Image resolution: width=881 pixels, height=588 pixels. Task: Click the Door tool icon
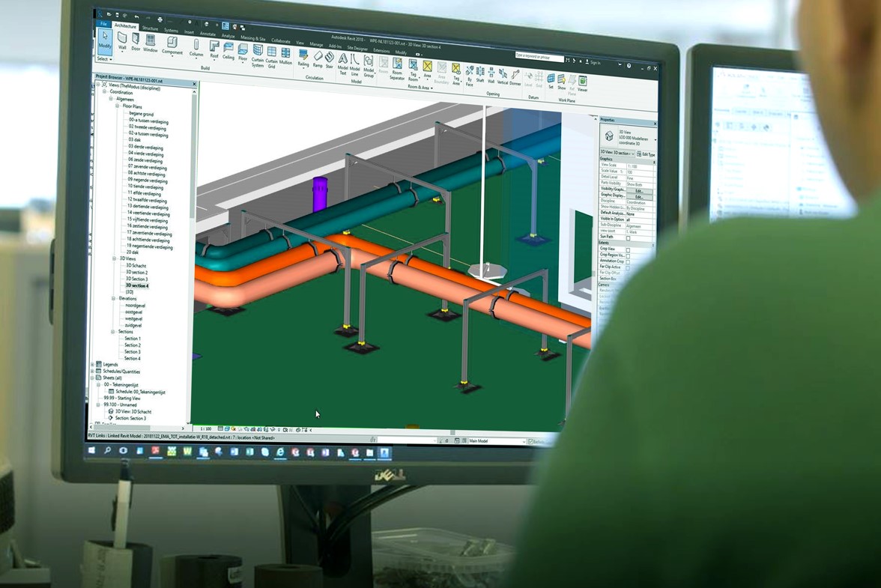(136, 40)
